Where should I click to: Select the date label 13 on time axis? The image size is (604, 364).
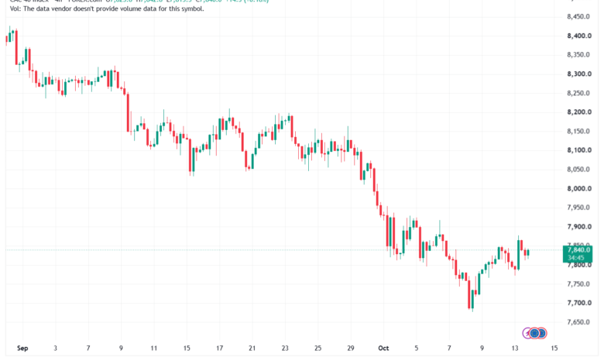tap(515, 349)
